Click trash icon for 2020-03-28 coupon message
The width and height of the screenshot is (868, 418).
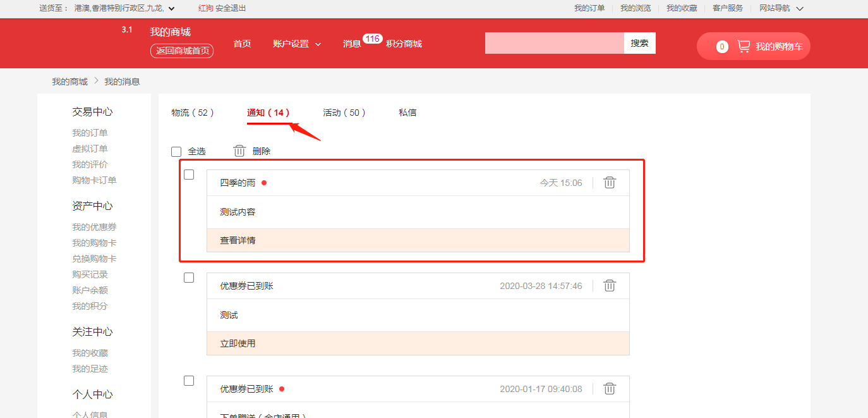(x=609, y=286)
